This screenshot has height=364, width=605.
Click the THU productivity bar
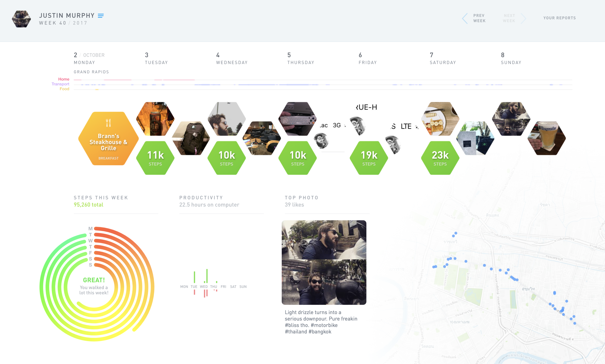[217, 282]
